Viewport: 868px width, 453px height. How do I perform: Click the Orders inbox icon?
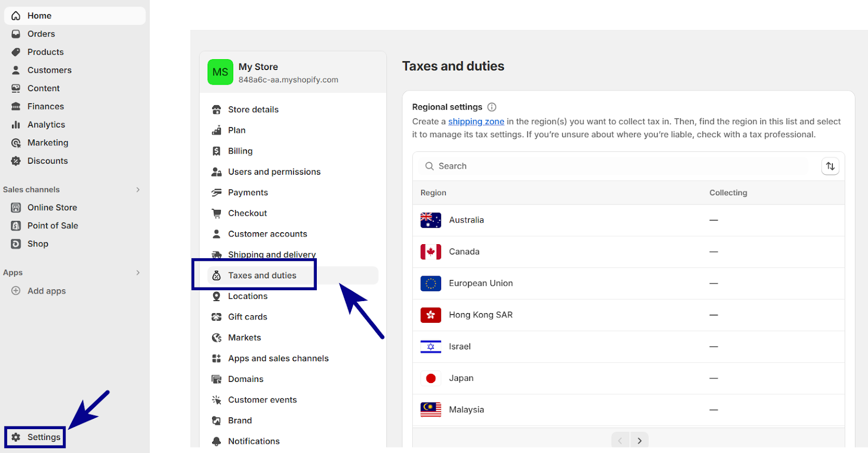click(16, 34)
